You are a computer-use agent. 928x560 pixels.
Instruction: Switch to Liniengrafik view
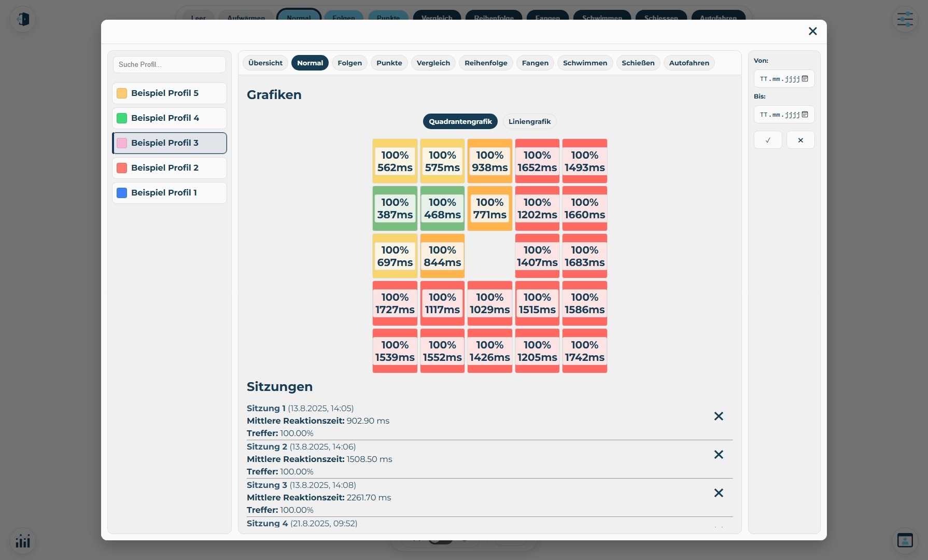point(529,122)
